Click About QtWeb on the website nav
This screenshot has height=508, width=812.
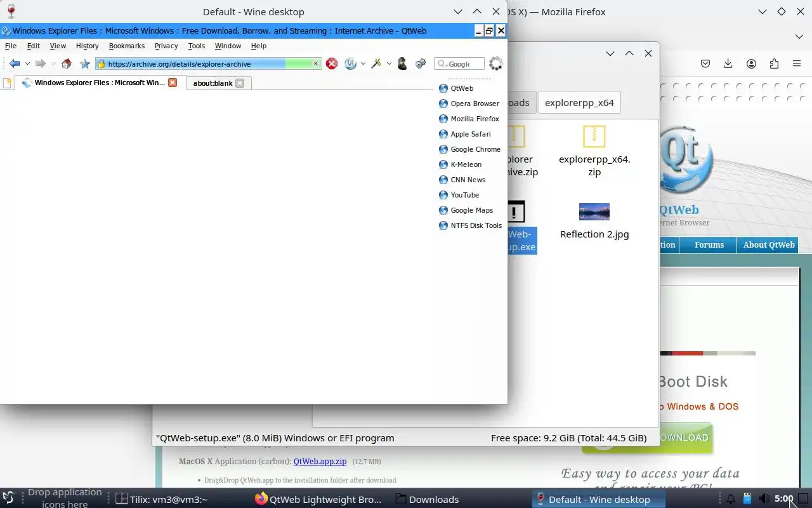point(769,244)
